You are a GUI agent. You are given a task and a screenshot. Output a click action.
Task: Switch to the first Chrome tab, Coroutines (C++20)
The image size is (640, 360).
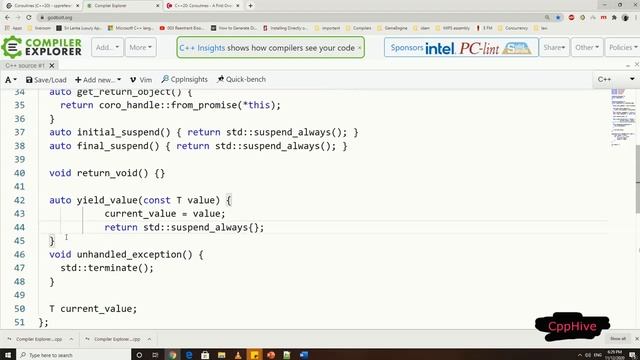coord(41,6)
